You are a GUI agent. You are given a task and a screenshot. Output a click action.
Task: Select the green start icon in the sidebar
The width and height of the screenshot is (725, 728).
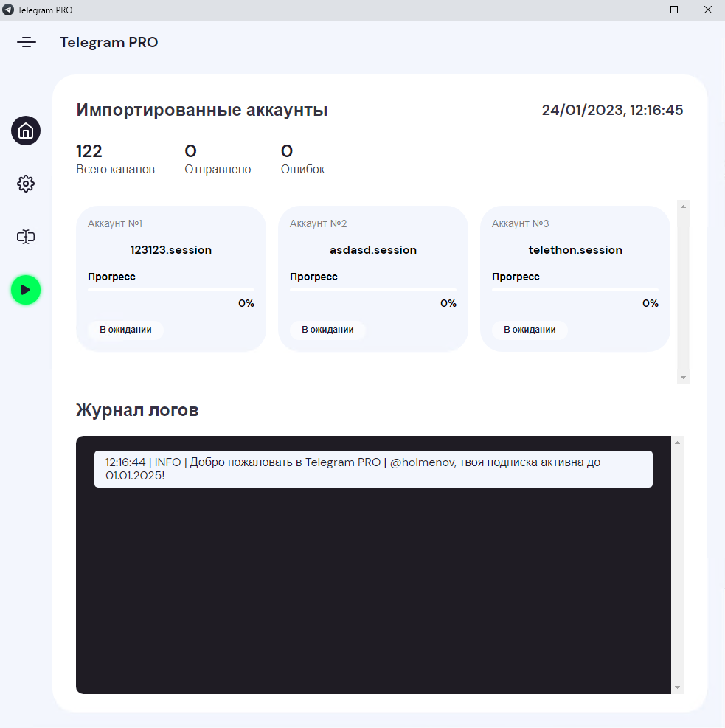(25, 290)
